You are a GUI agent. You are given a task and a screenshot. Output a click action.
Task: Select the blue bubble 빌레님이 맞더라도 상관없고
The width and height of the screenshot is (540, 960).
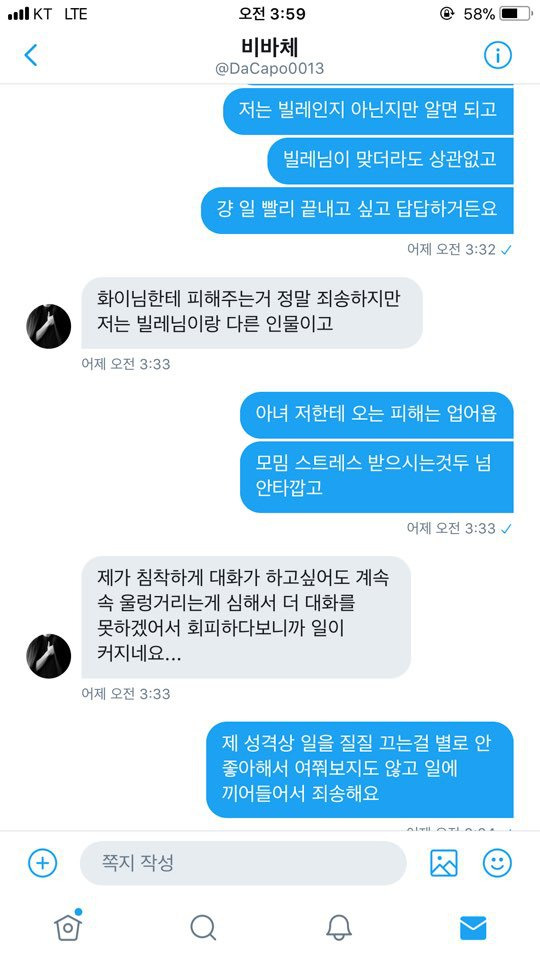[x=391, y=161]
